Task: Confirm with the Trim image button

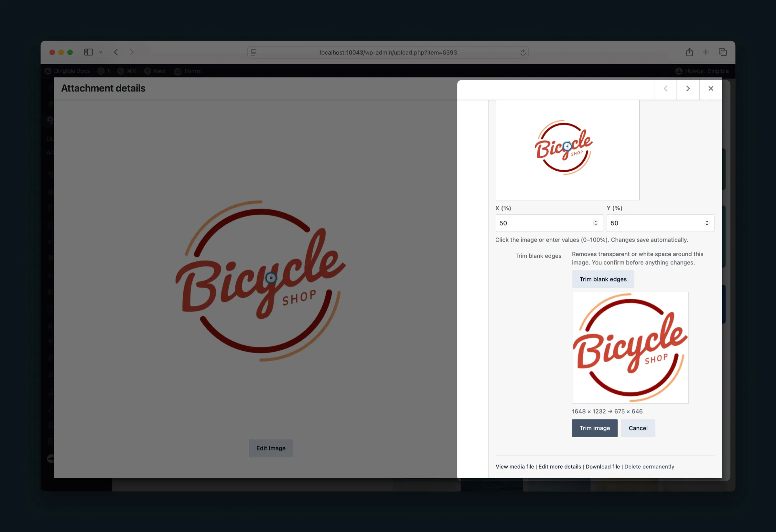Action: tap(594, 428)
